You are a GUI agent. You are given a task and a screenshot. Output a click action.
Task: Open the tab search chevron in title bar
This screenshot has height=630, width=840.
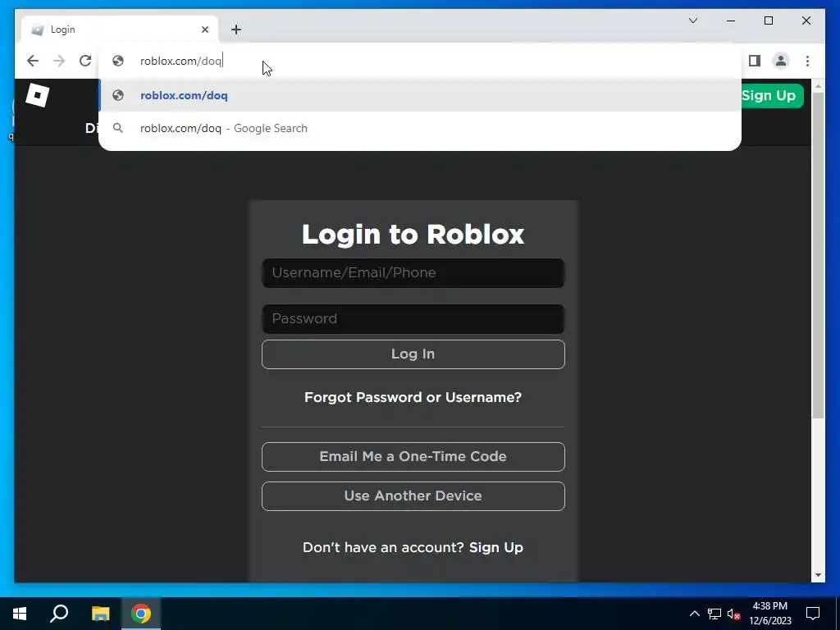(x=692, y=21)
